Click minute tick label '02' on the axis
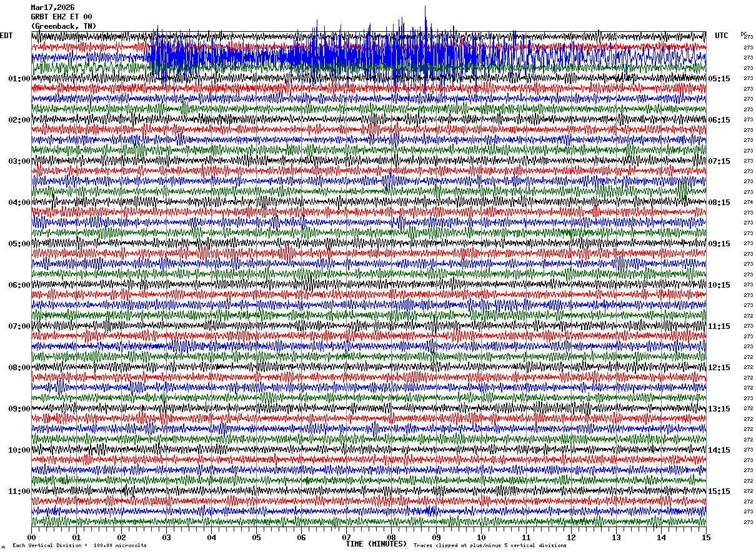 point(122,537)
